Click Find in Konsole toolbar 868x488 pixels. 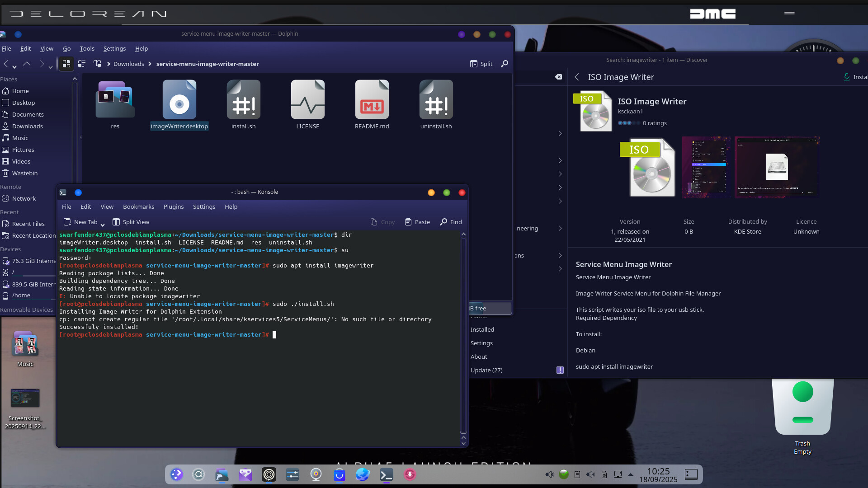[451, 222]
